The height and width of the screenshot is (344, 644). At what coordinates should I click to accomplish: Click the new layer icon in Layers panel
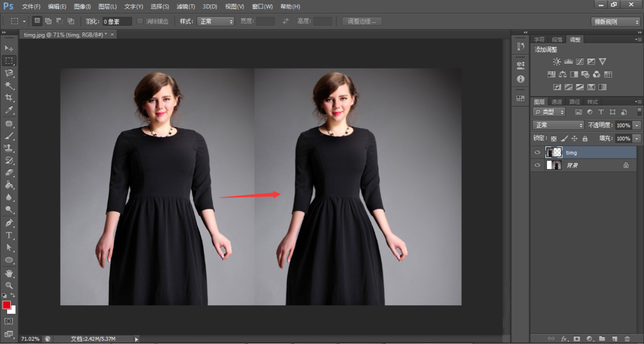click(x=615, y=338)
